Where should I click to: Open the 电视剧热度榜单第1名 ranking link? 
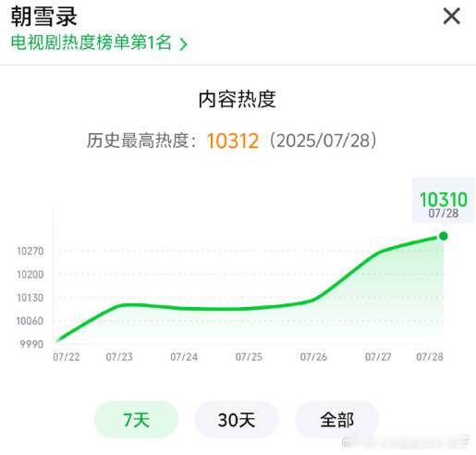(x=99, y=43)
